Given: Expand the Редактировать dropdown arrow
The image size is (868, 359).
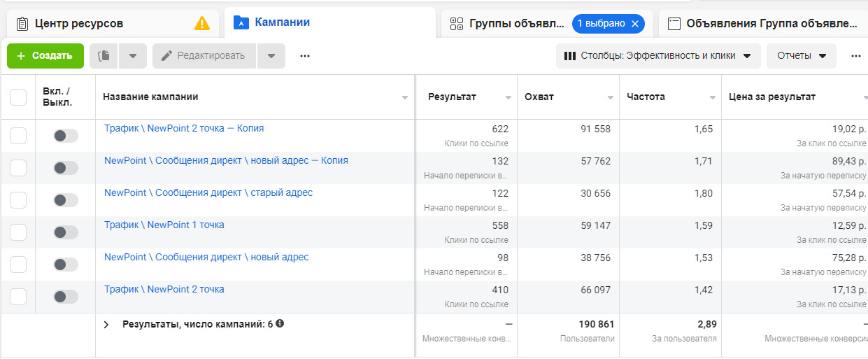Looking at the screenshot, I should click(271, 56).
